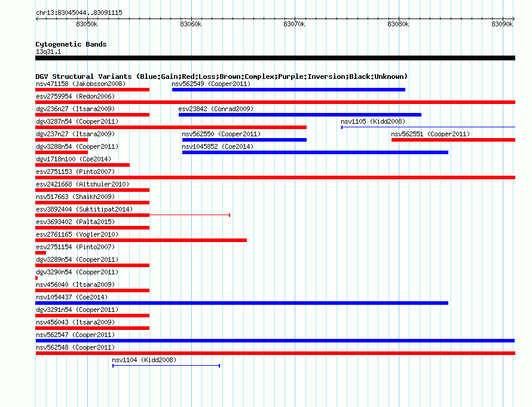The width and height of the screenshot is (532, 407).
Task: Click dgv3291n54 (Cooper2011) label
Action: pyautogui.click(x=77, y=310)
